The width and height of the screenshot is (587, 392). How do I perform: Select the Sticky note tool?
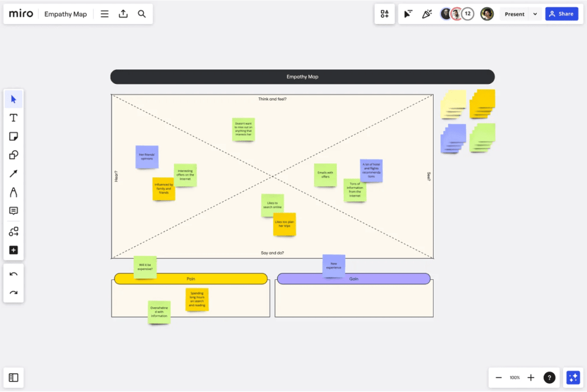[x=14, y=137]
